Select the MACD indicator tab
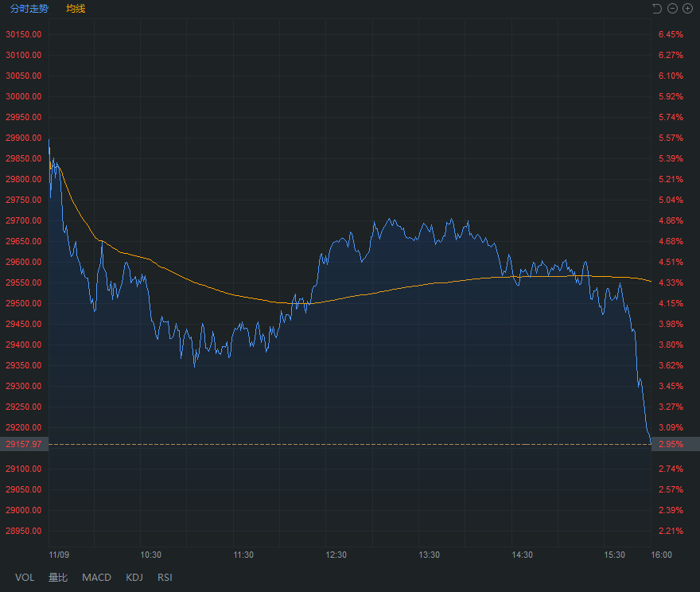 [96, 577]
